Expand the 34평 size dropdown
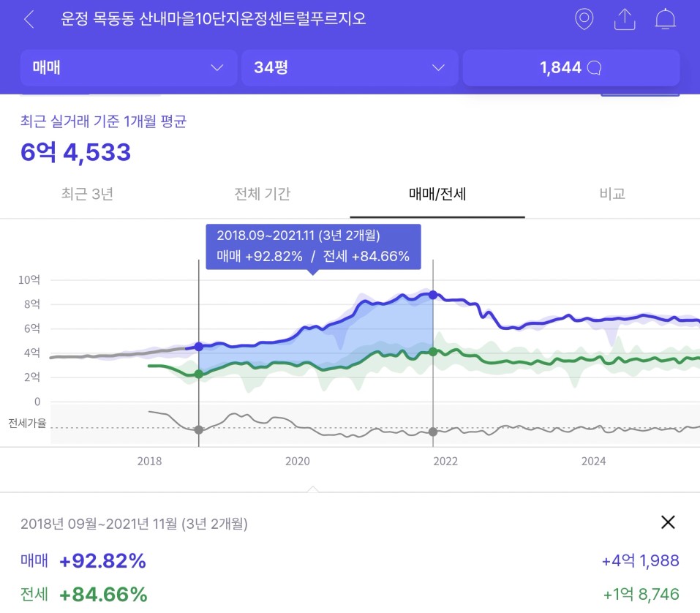The height and width of the screenshot is (613, 700). pos(350,68)
